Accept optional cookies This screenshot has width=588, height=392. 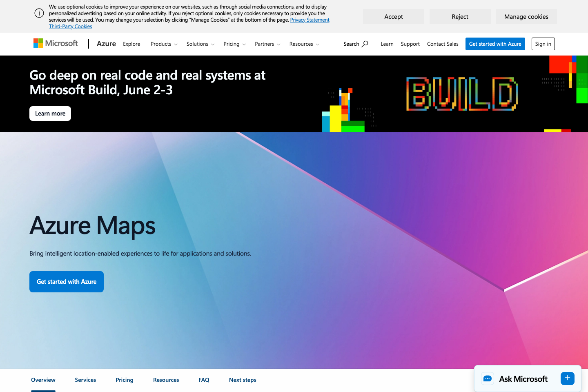(x=393, y=16)
